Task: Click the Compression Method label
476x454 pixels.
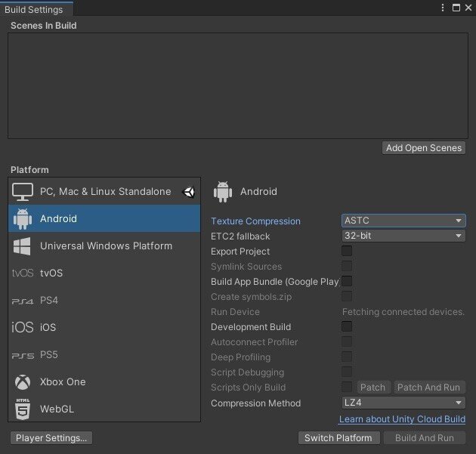Action: coord(256,403)
